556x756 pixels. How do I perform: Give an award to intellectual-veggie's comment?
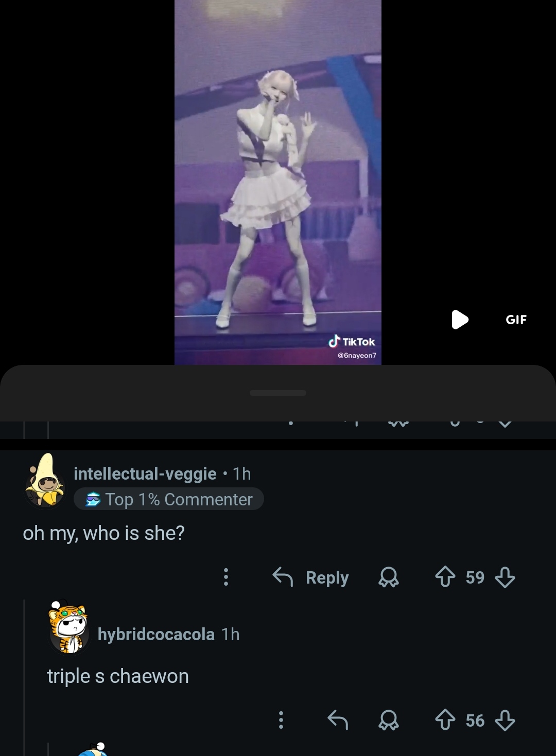[x=389, y=577]
